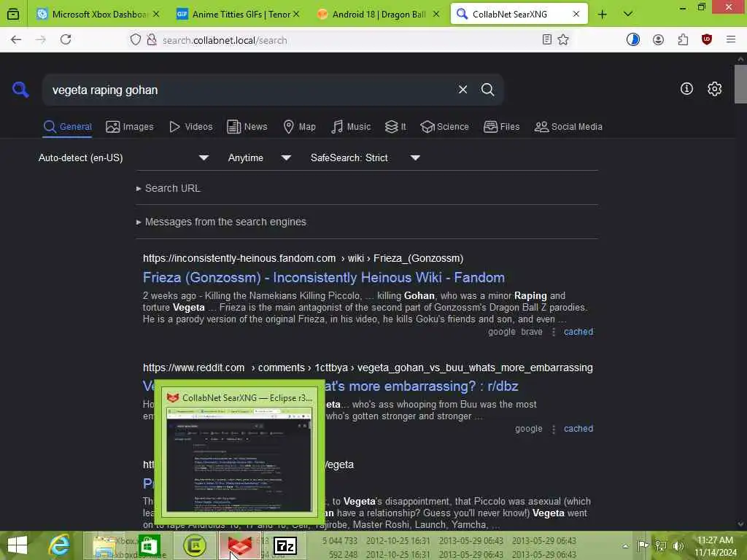Toggle Reader View icon in address bar
Image resolution: width=747 pixels, height=560 pixels.
click(x=547, y=40)
